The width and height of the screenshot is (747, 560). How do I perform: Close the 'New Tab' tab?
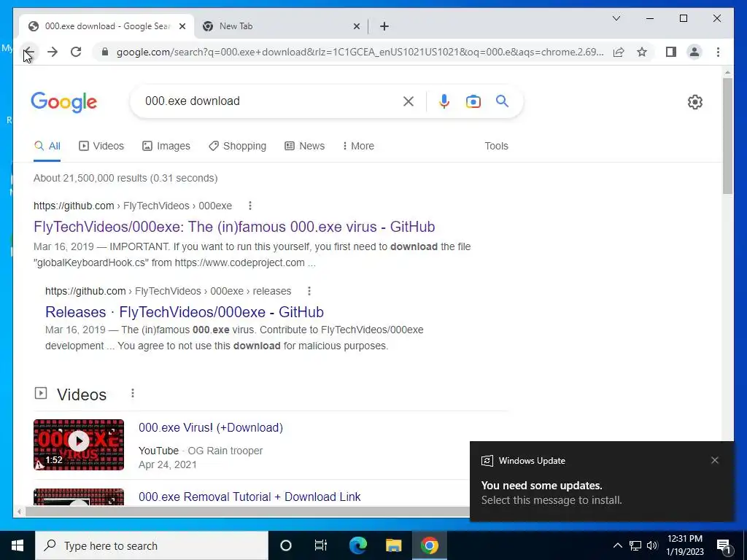[x=356, y=26]
